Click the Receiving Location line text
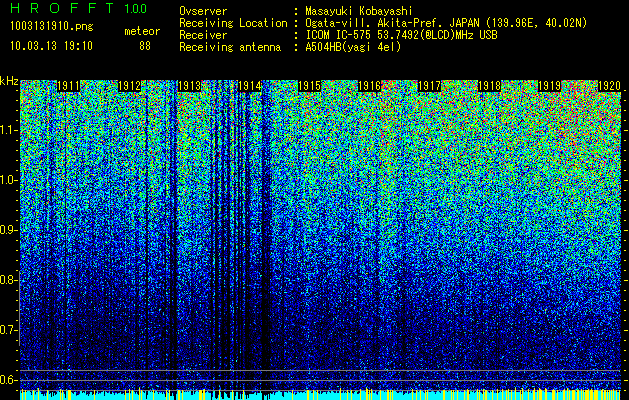The width and height of the screenshot is (629, 400). click(x=383, y=23)
